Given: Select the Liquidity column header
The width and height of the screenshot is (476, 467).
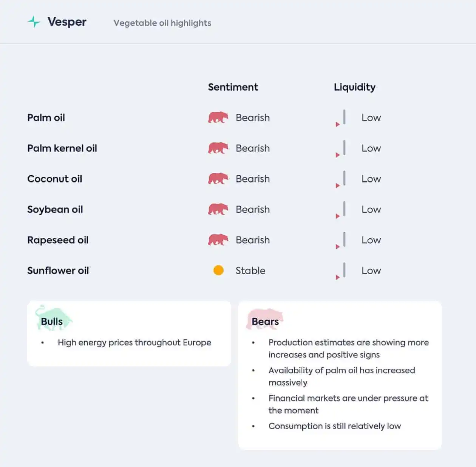Looking at the screenshot, I should point(355,87).
